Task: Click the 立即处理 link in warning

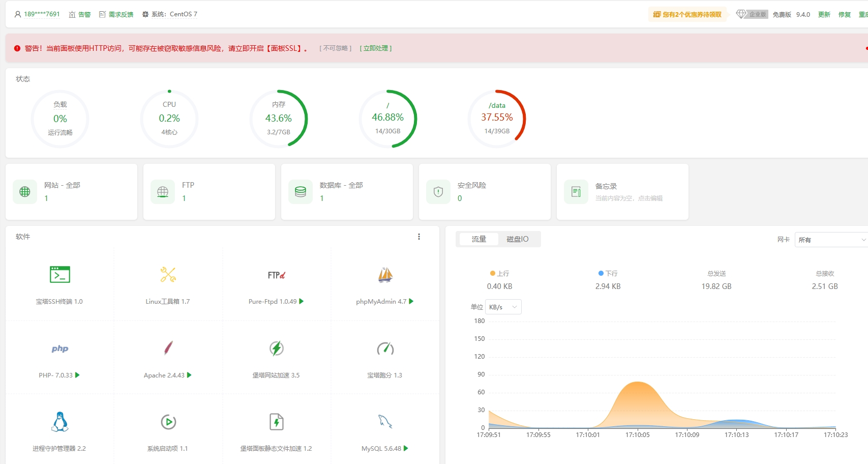Action: click(376, 48)
